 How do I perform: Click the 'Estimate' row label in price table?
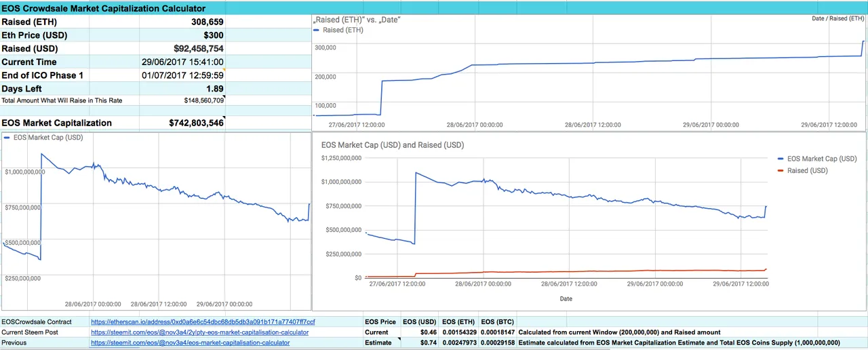[378, 343]
